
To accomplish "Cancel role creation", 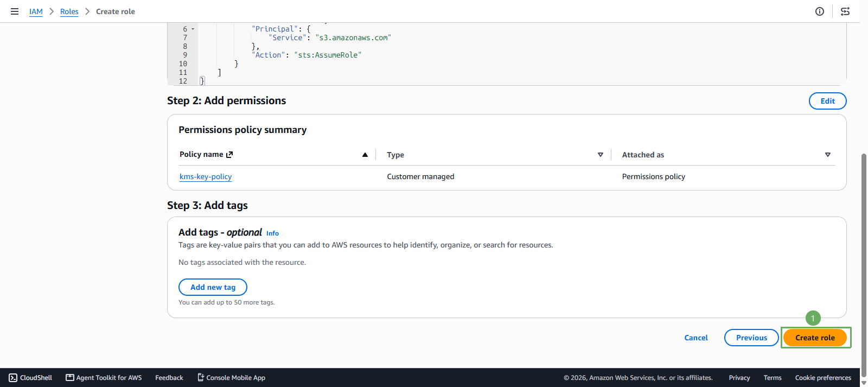I will click(x=696, y=338).
